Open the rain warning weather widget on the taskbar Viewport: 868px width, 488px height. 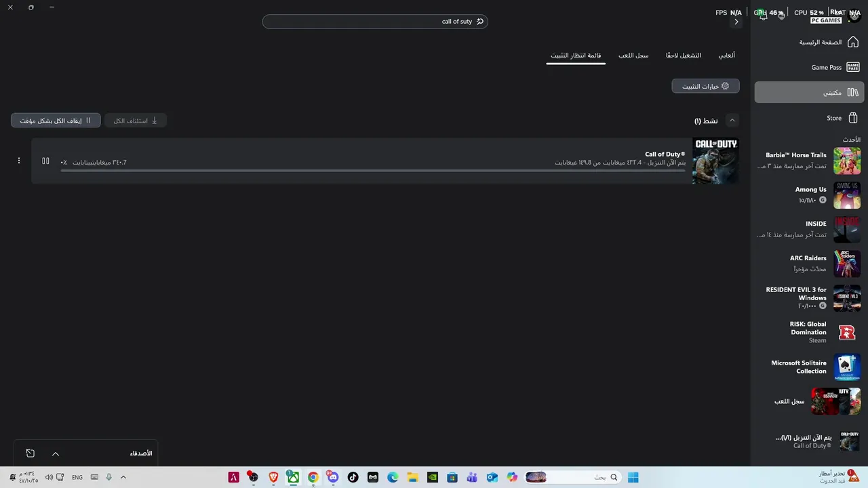pyautogui.click(x=838, y=476)
